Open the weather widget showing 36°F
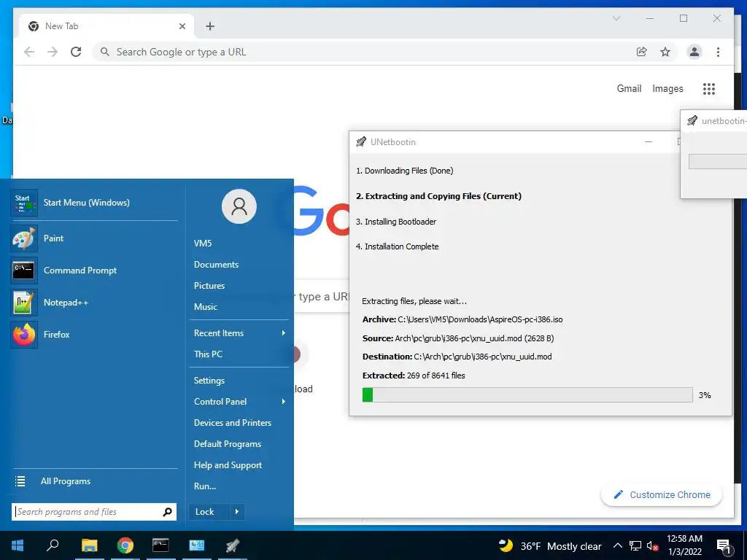Screen dimensions: 747x560 click(x=550, y=545)
